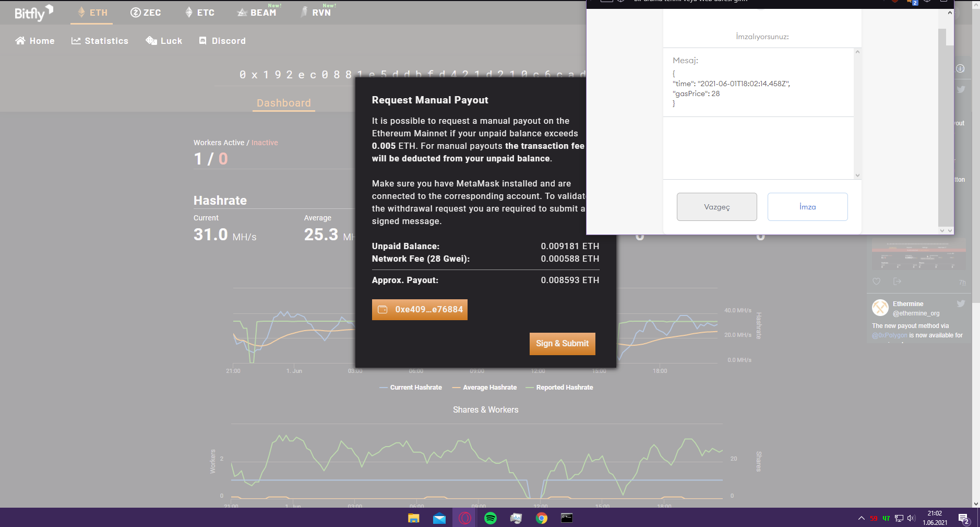Screen dimensions: 980x527
Task: Click the Unpaid Balance value 0.009181 ETH
Action: (570, 246)
